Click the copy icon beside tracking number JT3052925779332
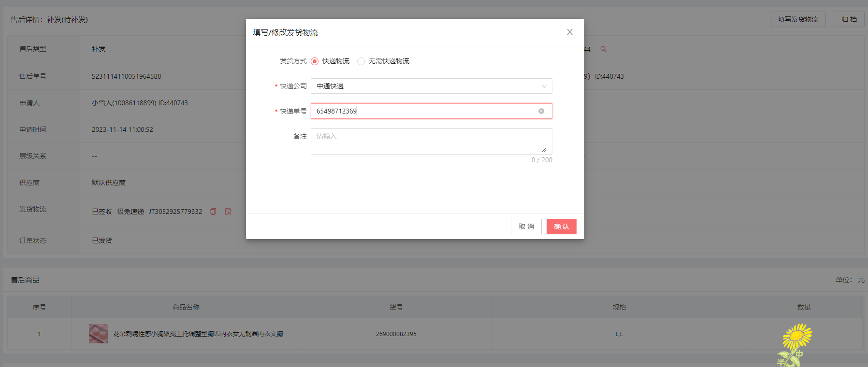The image size is (868, 367). click(213, 212)
